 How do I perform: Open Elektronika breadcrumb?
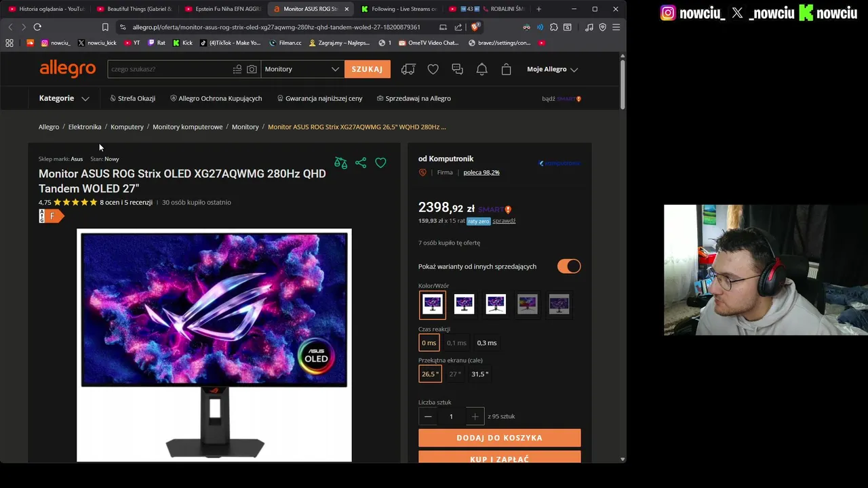(85, 127)
